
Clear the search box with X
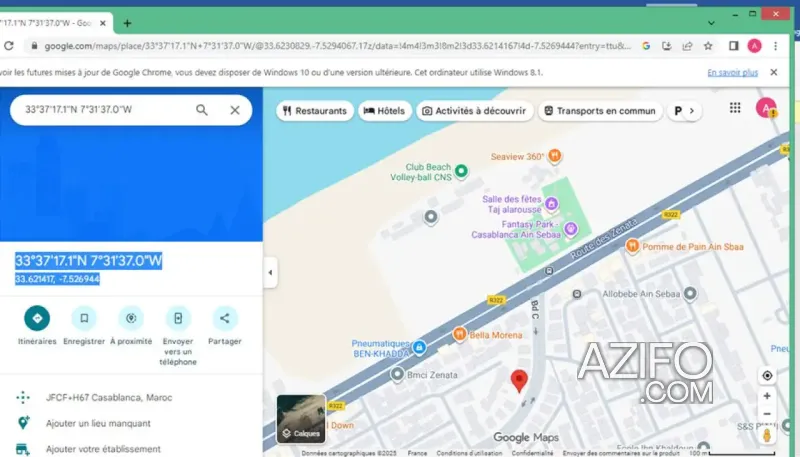click(235, 110)
